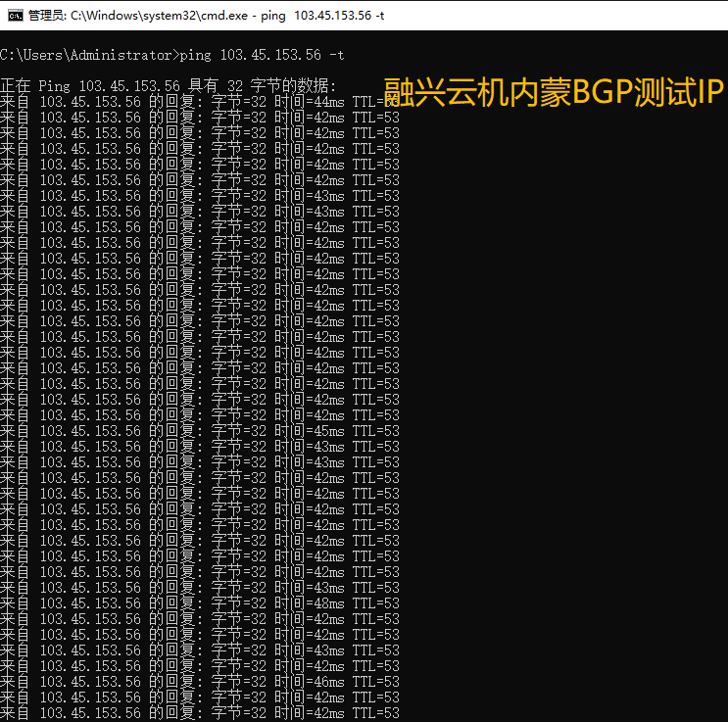Select the reply row with 时间=44ms
The width and height of the screenshot is (728, 722).
(x=200, y=102)
